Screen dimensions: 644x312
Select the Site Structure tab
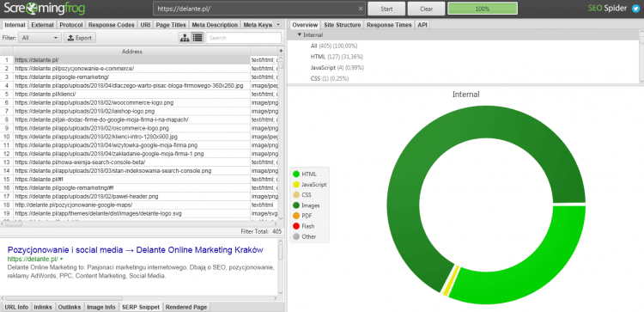pyautogui.click(x=342, y=25)
